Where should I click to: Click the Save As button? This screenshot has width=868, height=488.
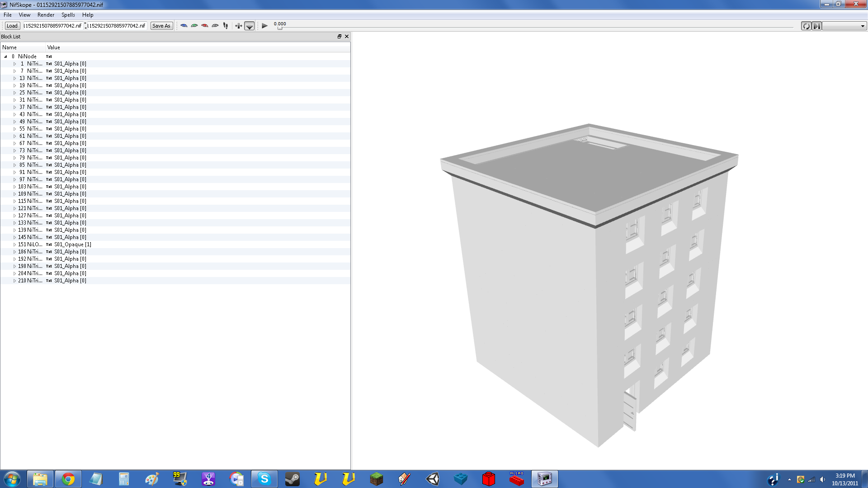(x=161, y=26)
